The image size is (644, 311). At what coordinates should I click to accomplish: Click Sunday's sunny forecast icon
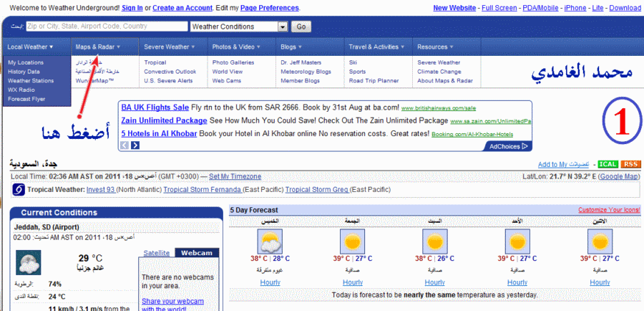(x=517, y=241)
